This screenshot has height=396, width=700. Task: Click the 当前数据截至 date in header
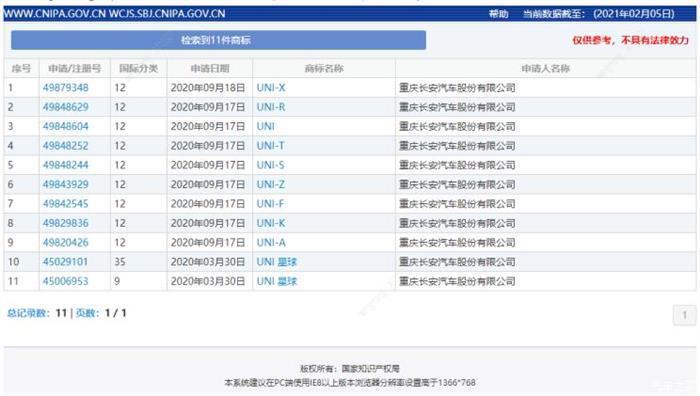tap(599, 14)
